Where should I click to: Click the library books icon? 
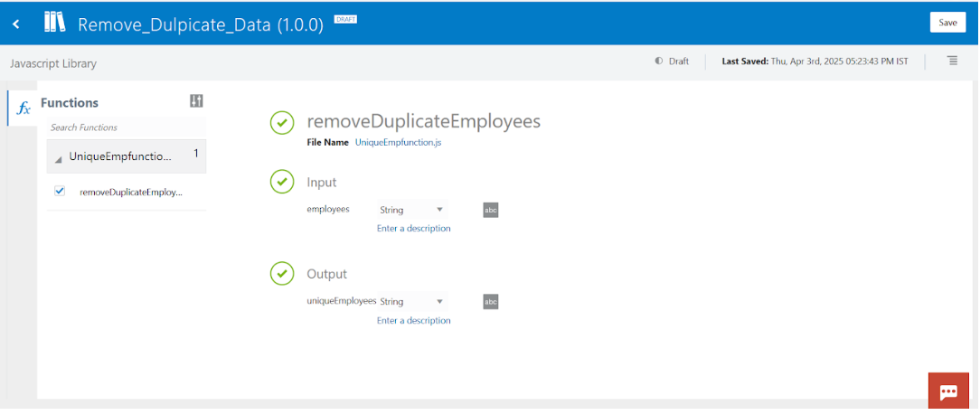coord(54,23)
